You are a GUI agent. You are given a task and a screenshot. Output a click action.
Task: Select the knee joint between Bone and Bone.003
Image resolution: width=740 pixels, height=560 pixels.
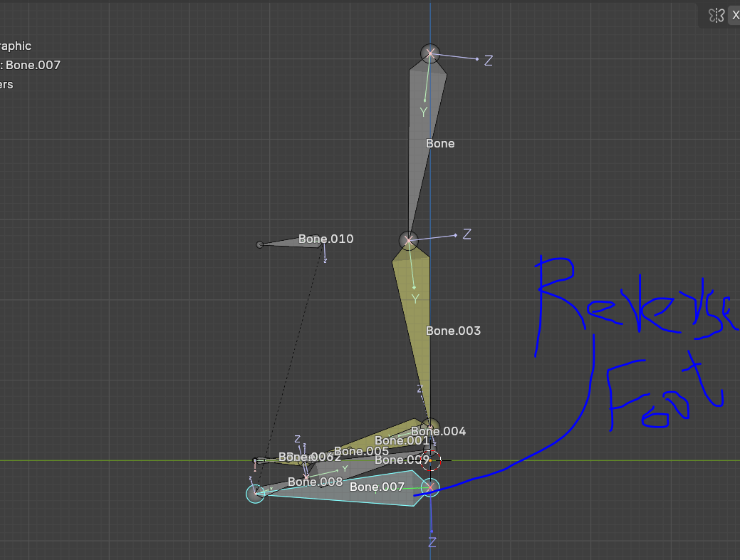pyautogui.click(x=408, y=240)
